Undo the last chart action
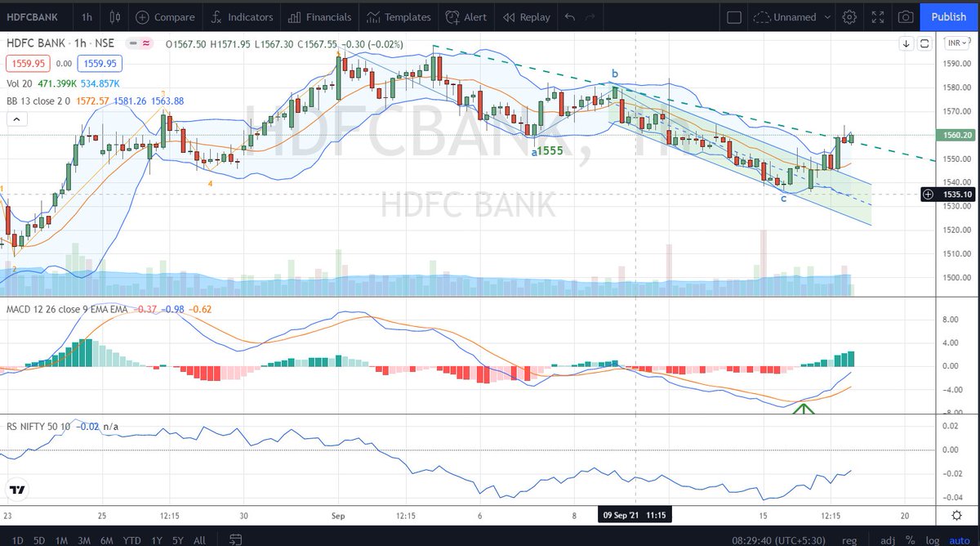The height and width of the screenshot is (546, 980). click(570, 16)
